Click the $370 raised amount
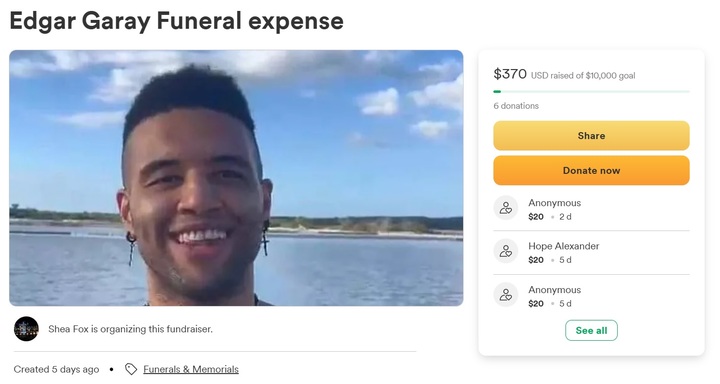The image size is (720, 384). pyautogui.click(x=510, y=73)
